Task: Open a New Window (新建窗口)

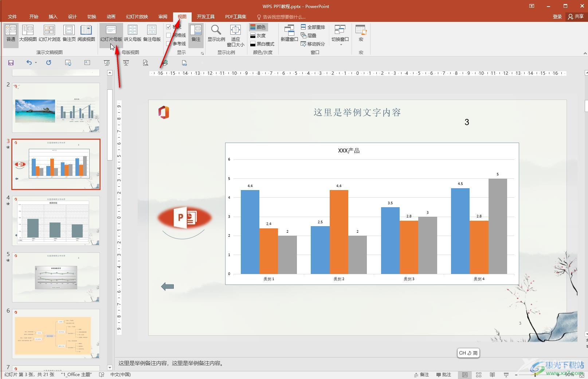Action: tap(289, 34)
